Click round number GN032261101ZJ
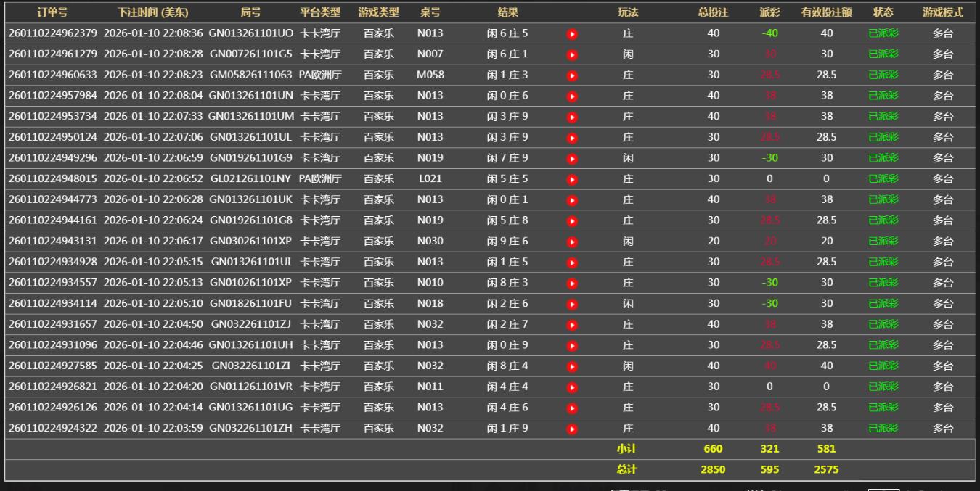980x491 pixels. click(251, 324)
